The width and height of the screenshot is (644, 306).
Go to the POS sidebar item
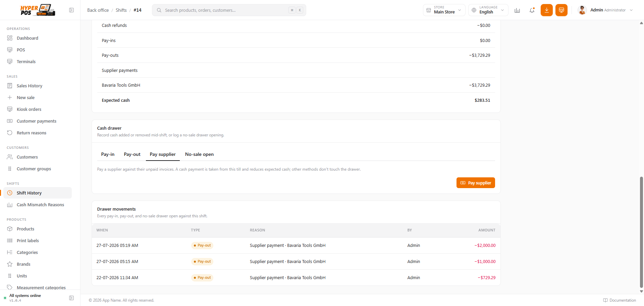(21, 50)
